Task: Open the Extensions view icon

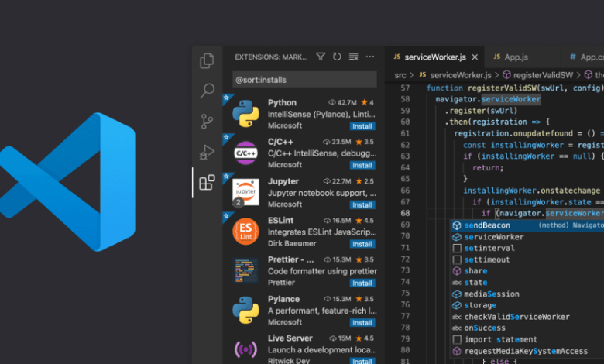Action: (x=207, y=182)
